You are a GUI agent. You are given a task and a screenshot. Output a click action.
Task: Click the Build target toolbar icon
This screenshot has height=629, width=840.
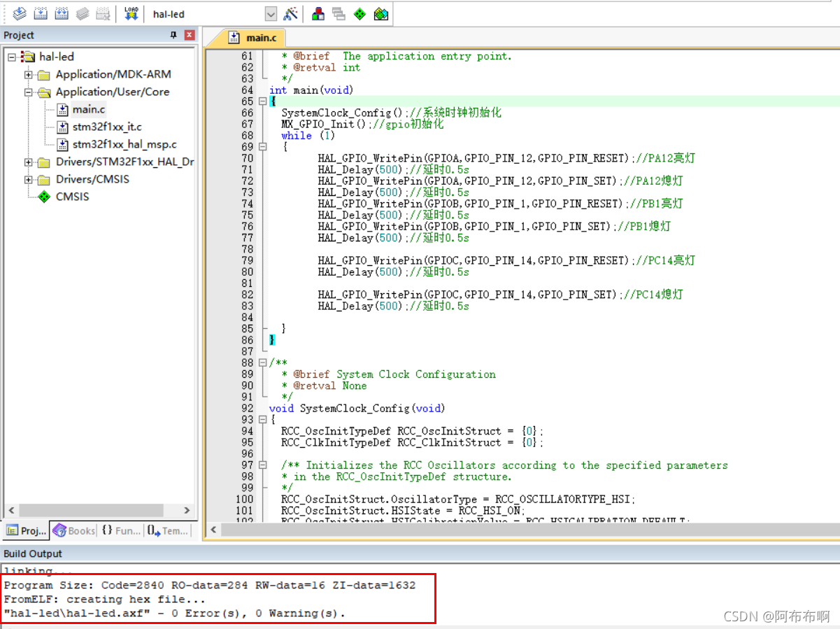click(x=41, y=13)
